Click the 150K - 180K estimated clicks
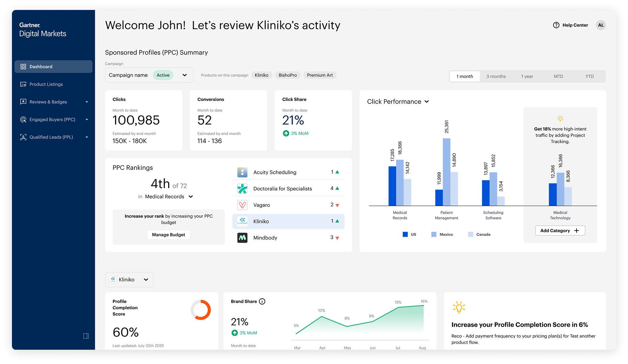 click(129, 141)
